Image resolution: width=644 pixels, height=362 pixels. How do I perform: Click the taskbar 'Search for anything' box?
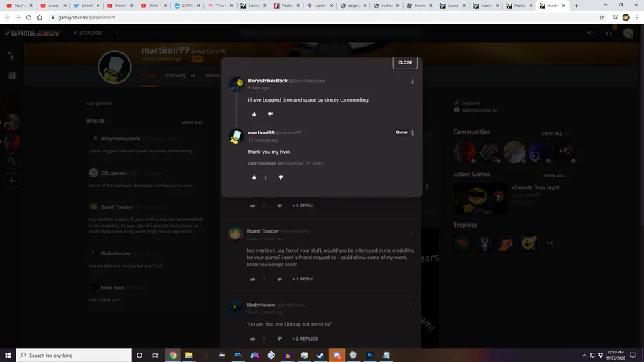74,356
